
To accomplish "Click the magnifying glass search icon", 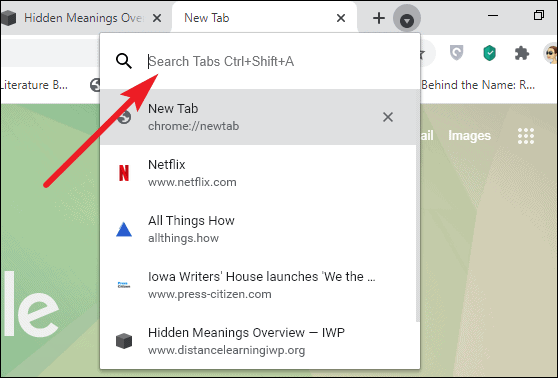I will point(124,61).
